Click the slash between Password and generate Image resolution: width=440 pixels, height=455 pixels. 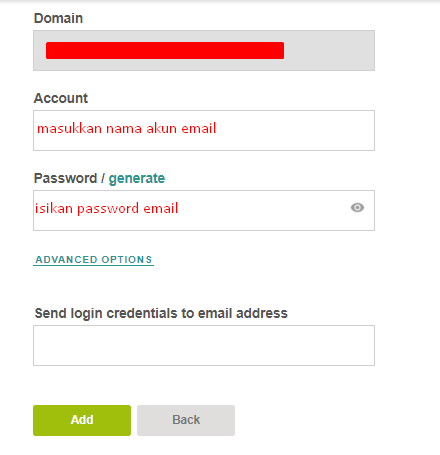[103, 178]
